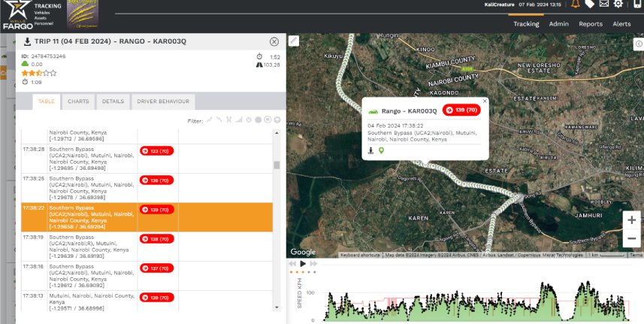Switch to the Charts tab
644x324 pixels.
[78, 101]
